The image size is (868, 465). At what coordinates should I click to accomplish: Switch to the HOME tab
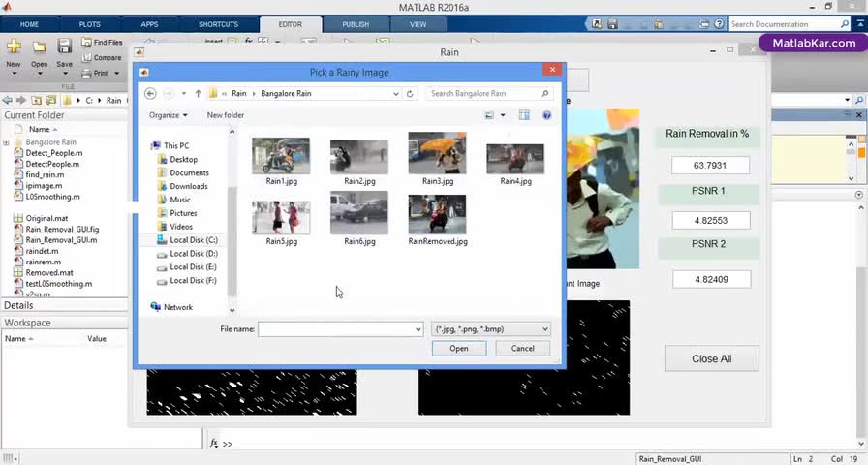[29, 24]
